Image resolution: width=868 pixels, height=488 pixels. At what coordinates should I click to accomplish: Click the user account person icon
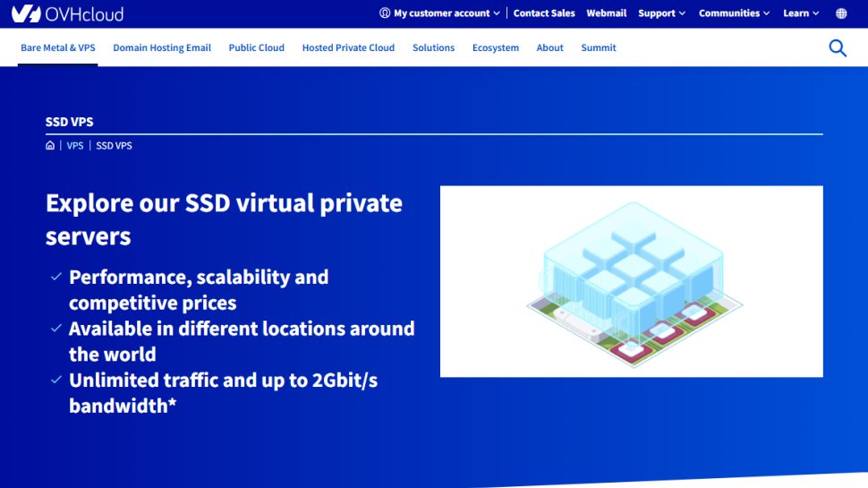click(x=385, y=13)
